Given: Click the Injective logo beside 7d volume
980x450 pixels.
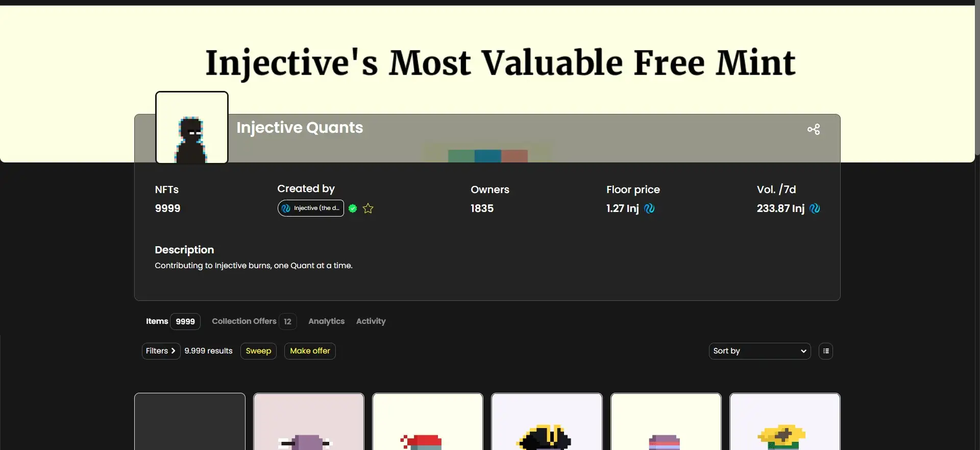Looking at the screenshot, I should pyautogui.click(x=815, y=208).
